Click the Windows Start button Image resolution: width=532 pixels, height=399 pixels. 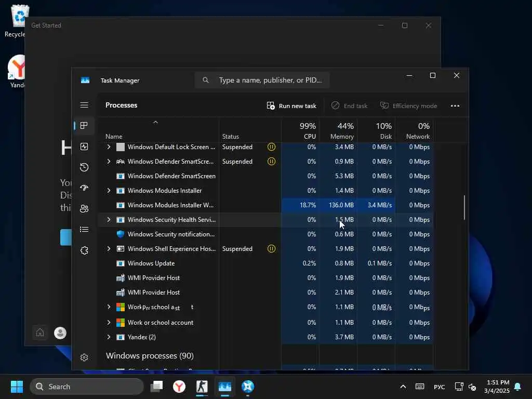pyautogui.click(x=17, y=387)
